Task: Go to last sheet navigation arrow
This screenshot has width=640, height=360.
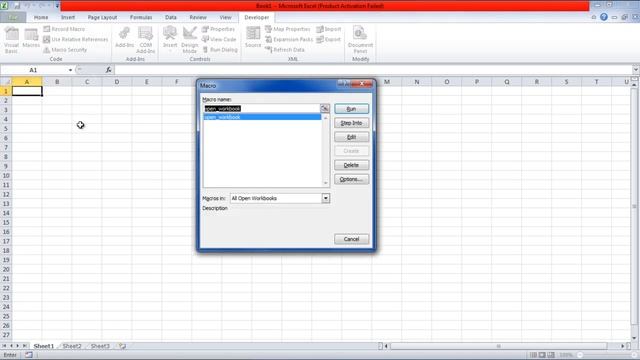Action: tap(25, 346)
